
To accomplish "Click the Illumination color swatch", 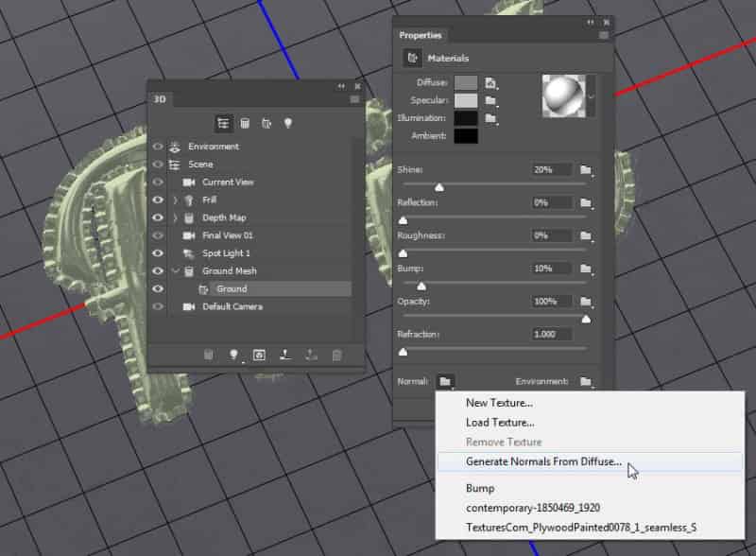I will tap(466, 118).
